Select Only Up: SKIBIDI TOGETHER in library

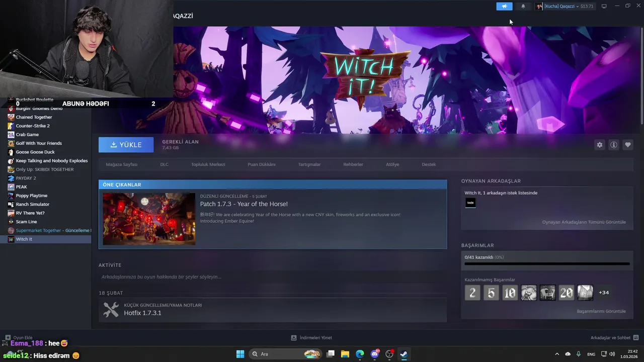pyautogui.click(x=45, y=169)
